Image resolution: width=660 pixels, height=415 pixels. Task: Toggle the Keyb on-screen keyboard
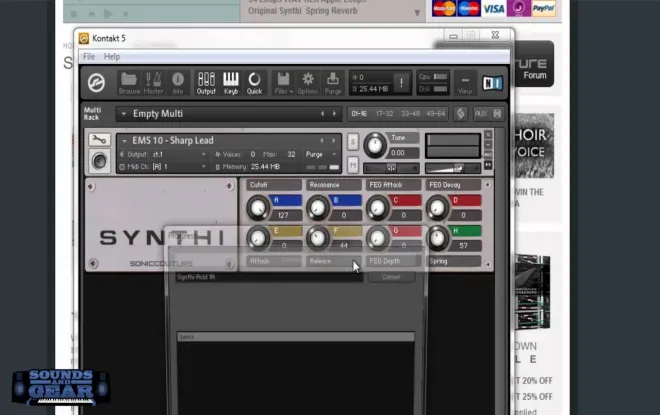click(x=231, y=83)
